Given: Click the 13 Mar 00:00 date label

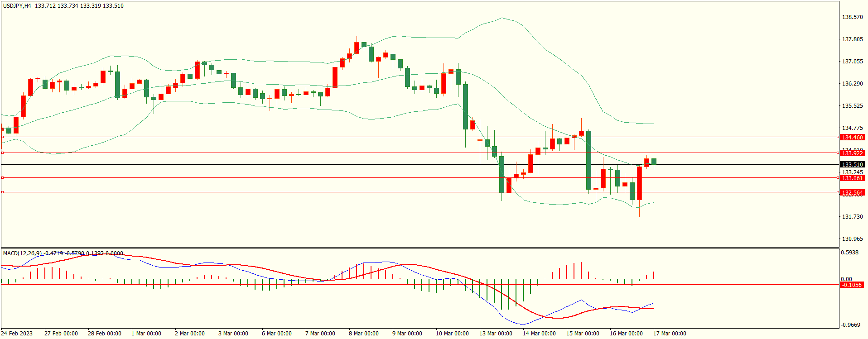Looking at the screenshot, I should point(496,334).
